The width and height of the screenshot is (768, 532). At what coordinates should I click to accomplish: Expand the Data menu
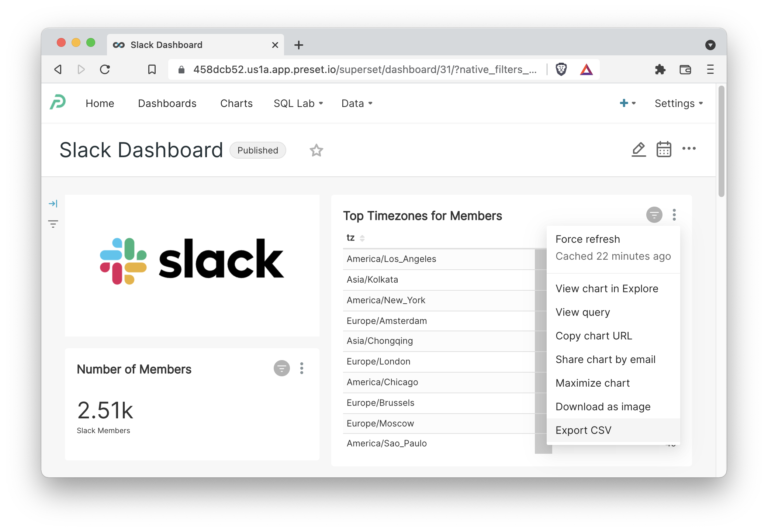pyautogui.click(x=357, y=104)
